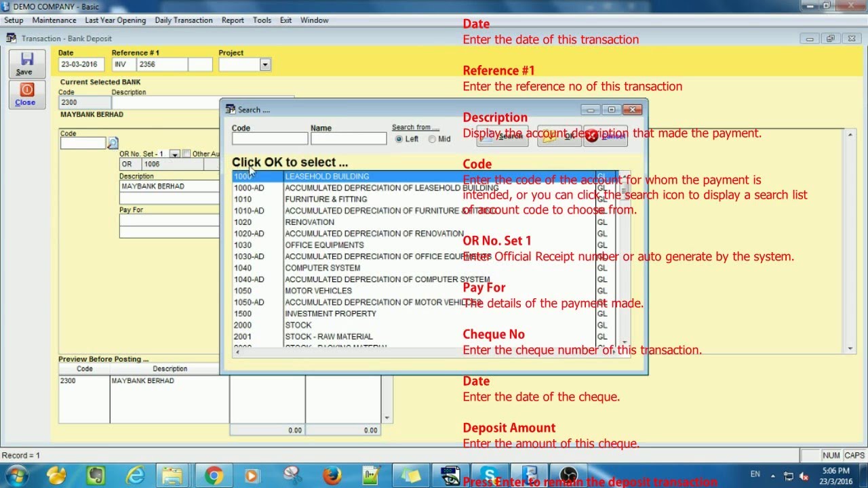Click the network icon in system tray
868x488 pixels.
789,476
